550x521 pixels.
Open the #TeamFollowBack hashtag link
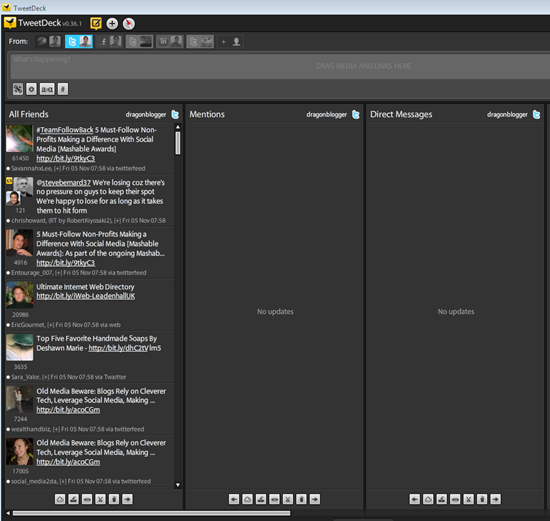coord(65,130)
